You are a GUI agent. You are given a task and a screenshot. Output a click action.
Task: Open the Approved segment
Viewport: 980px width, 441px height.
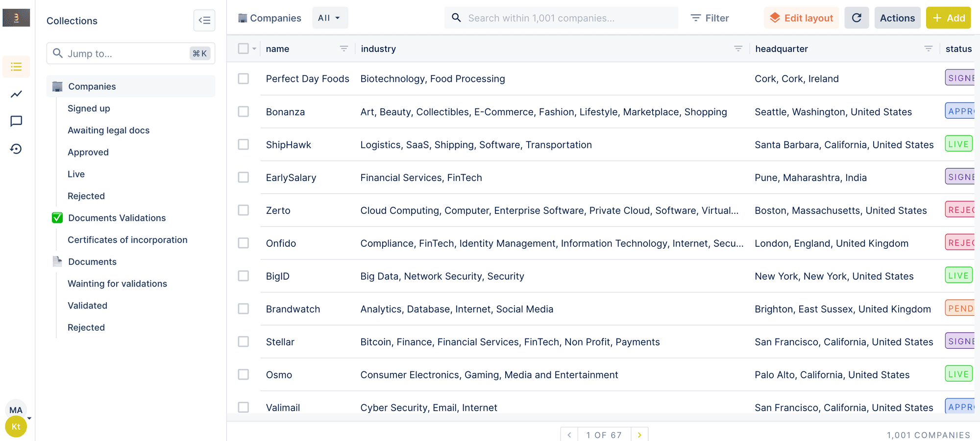click(x=88, y=152)
